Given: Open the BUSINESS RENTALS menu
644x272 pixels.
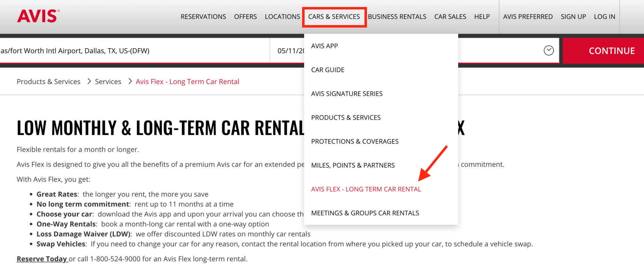Looking at the screenshot, I should pos(397,17).
